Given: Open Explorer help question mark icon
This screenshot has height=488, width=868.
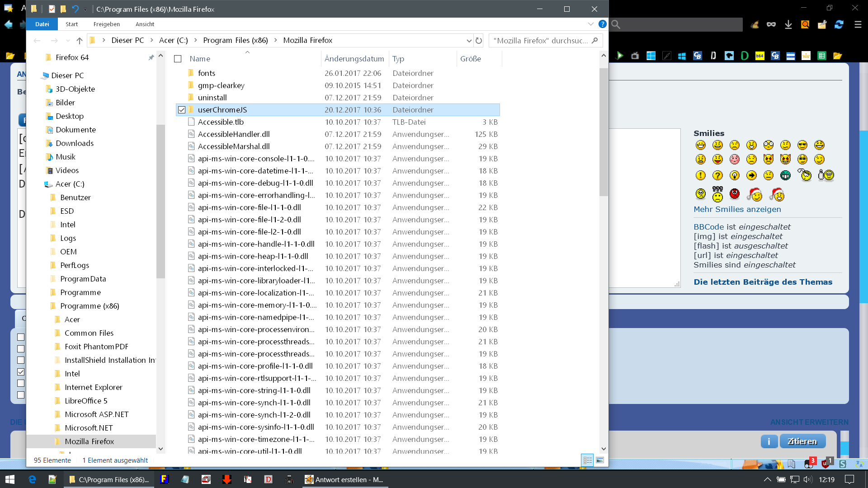Looking at the screenshot, I should coord(602,24).
